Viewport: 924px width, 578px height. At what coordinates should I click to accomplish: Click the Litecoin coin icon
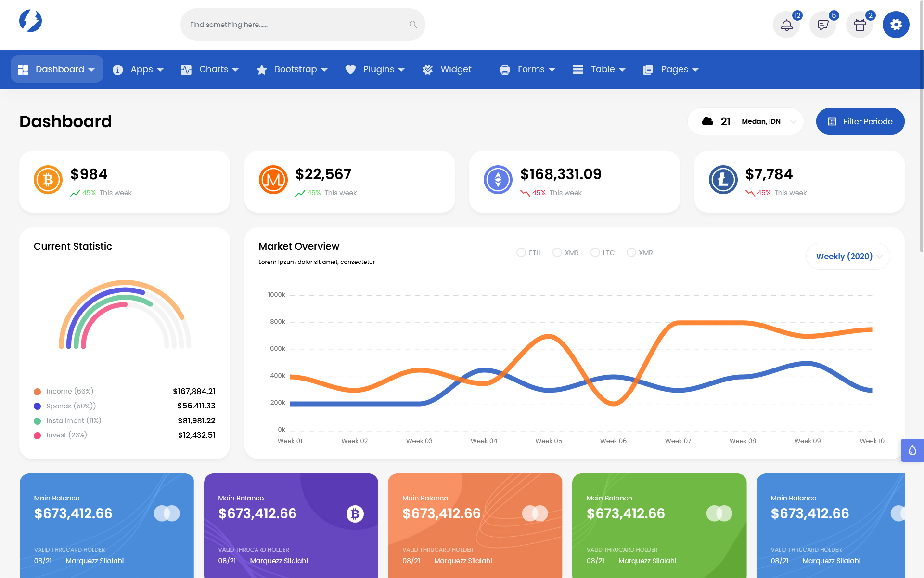tap(723, 180)
